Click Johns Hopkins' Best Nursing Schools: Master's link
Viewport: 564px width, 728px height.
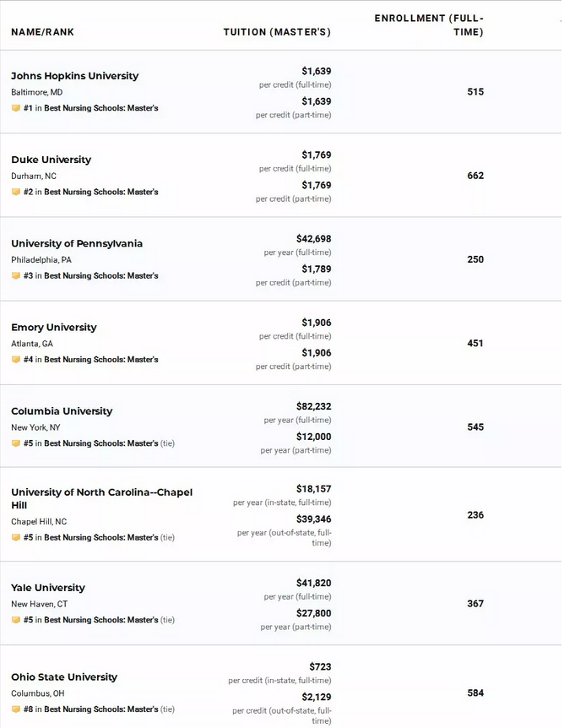pos(101,108)
